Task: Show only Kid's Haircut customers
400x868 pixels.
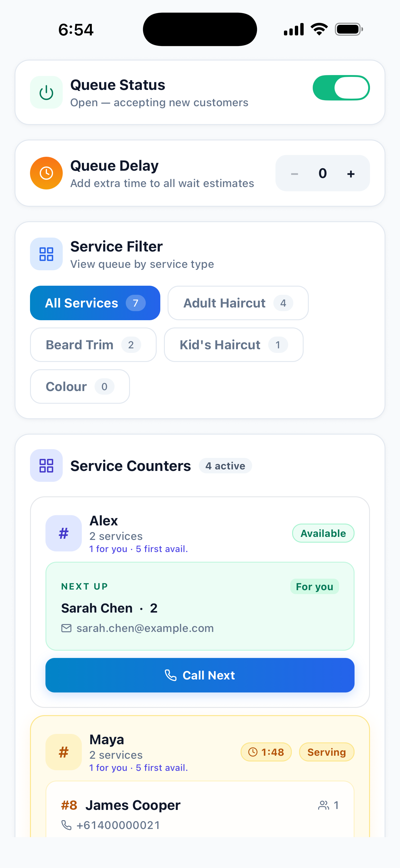Action: click(234, 345)
